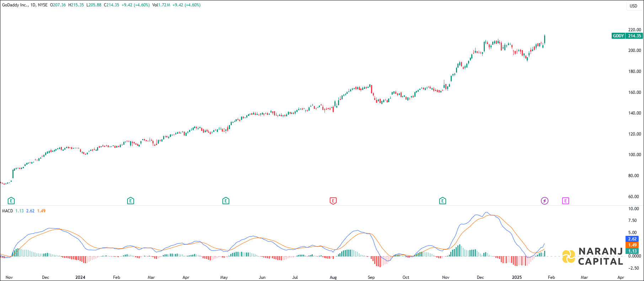Viewport: 644px width, 281px height.
Task: Click the Apr label after Mar 2025 on time axis
Action: [621, 277]
